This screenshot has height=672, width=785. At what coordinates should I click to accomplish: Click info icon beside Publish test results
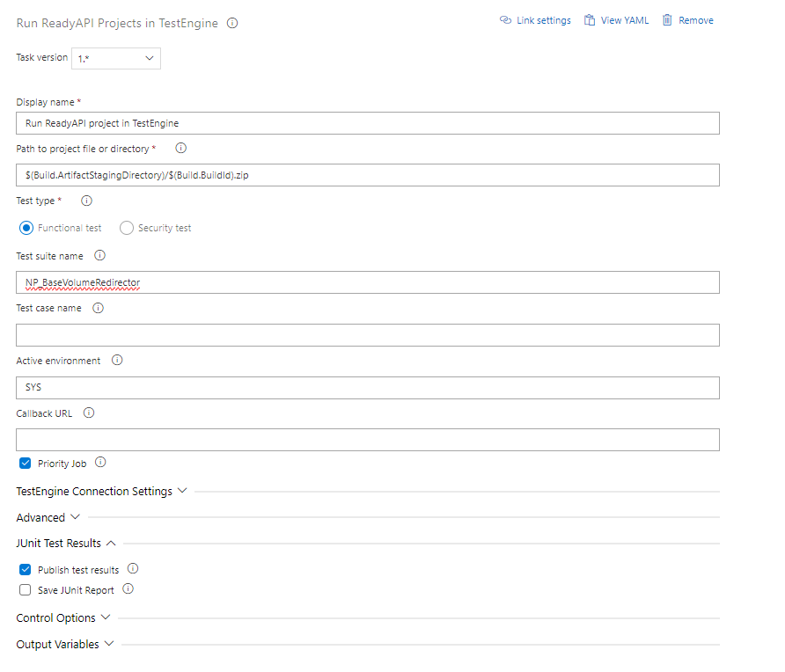point(133,569)
